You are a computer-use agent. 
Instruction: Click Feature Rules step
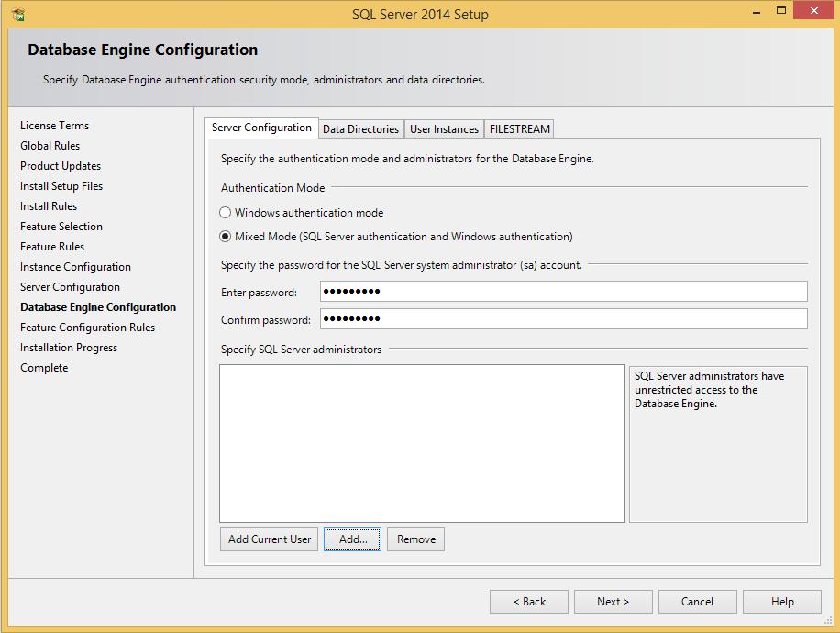(x=52, y=247)
